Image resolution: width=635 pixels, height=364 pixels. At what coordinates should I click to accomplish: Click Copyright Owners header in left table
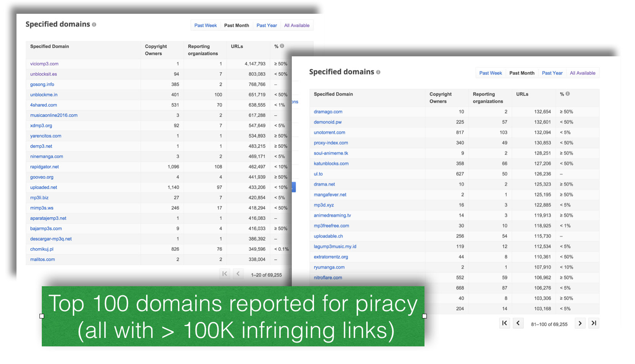click(x=156, y=50)
